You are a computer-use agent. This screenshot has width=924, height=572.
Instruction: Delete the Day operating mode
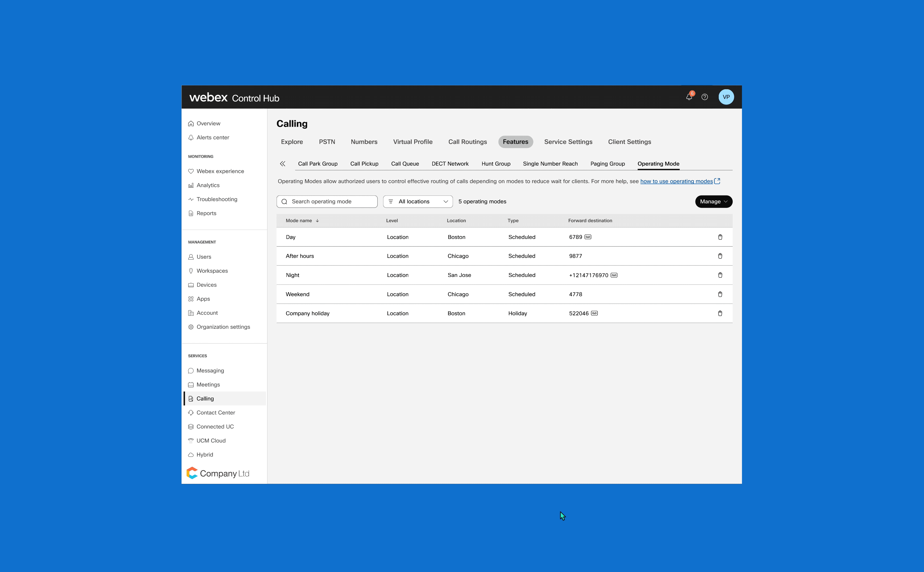tap(720, 237)
